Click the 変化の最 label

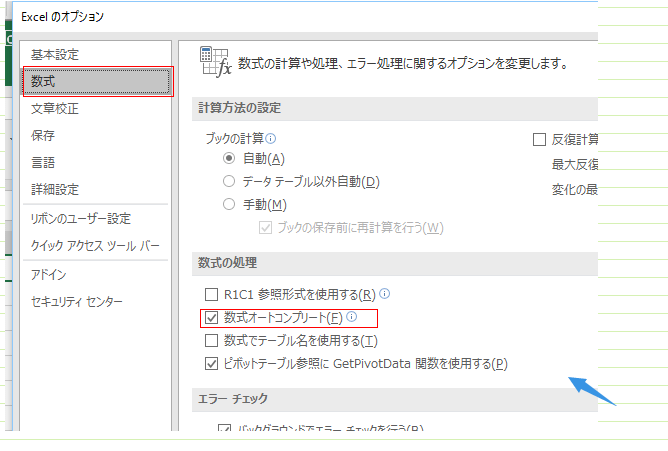(575, 190)
